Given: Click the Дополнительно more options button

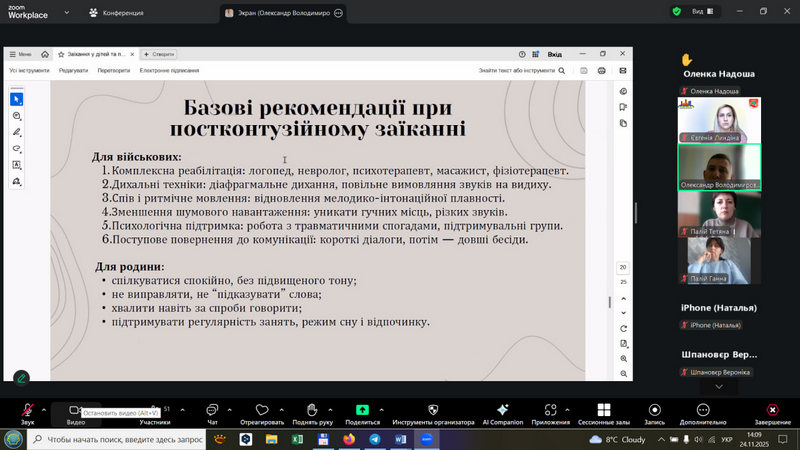Looking at the screenshot, I should coord(703,410).
